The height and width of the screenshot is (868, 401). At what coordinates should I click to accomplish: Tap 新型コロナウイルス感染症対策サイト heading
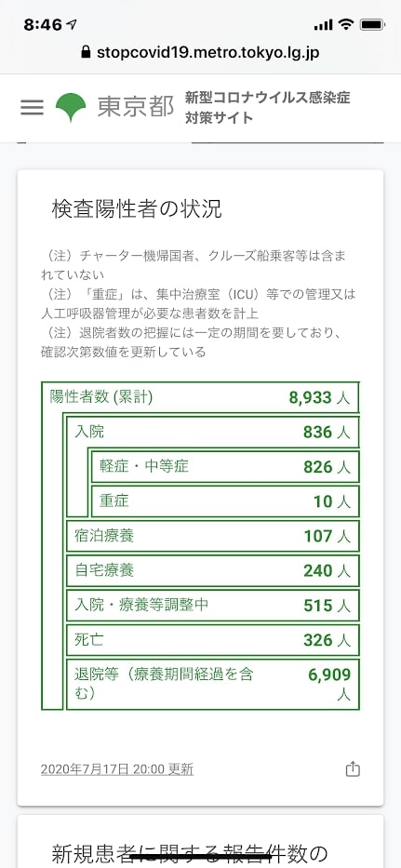(x=268, y=107)
